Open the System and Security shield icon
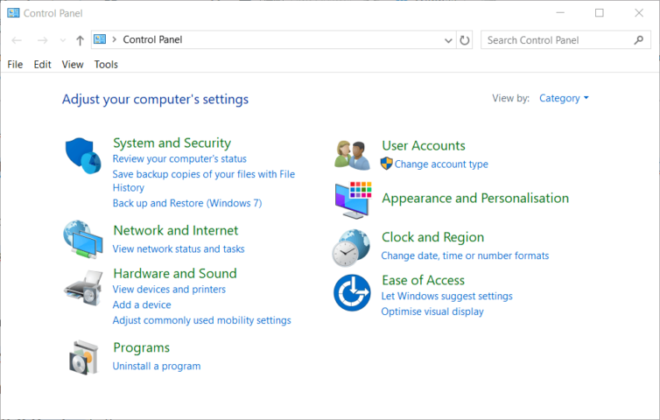The width and height of the screenshot is (660, 420). (x=83, y=155)
